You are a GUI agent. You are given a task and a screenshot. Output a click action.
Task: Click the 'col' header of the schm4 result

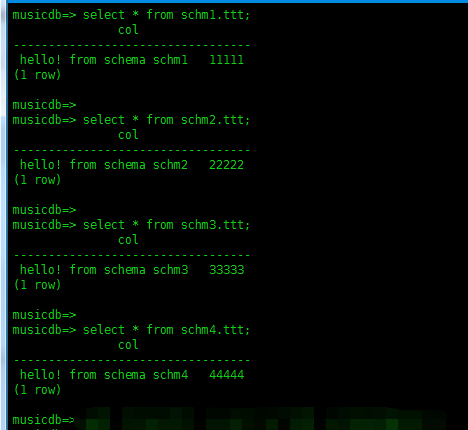(128, 345)
